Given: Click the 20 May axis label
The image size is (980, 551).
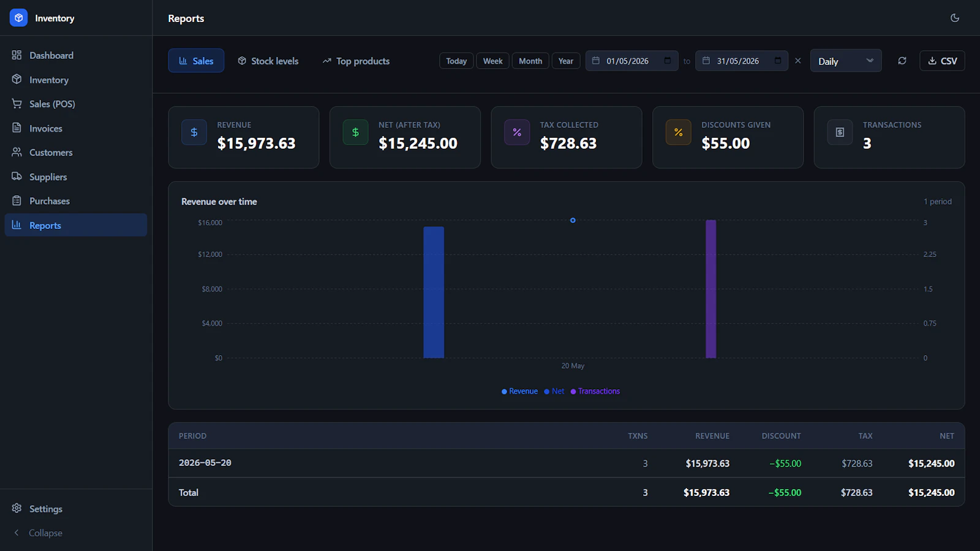Looking at the screenshot, I should [573, 366].
